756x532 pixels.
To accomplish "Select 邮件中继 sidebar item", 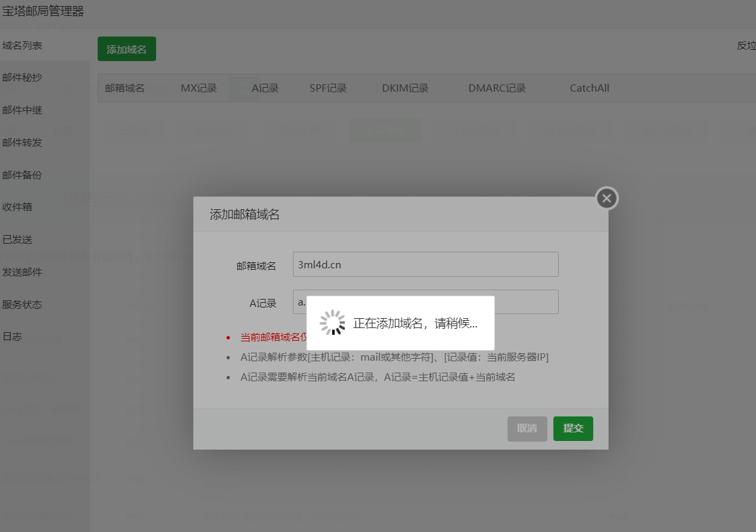I will coord(23,110).
